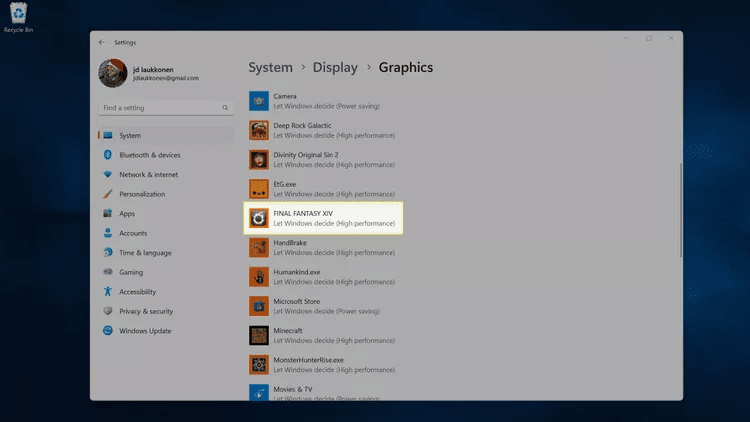
Task: Select the Humankind.exe entry text
Action: [x=334, y=277]
